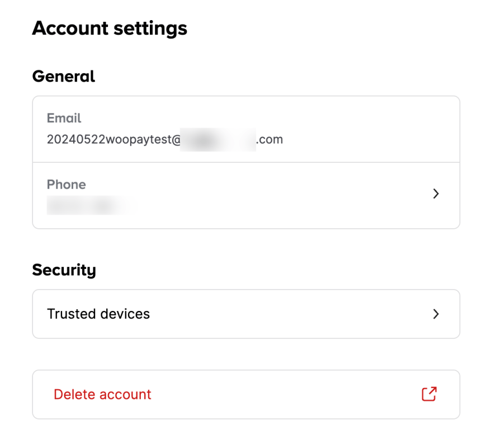Click the red Delete account link text

click(102, 394)
